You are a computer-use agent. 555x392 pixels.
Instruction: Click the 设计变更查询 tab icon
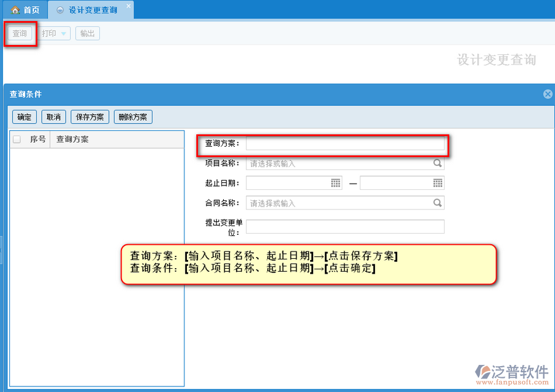pyautogui.click(x=60, y=10)
